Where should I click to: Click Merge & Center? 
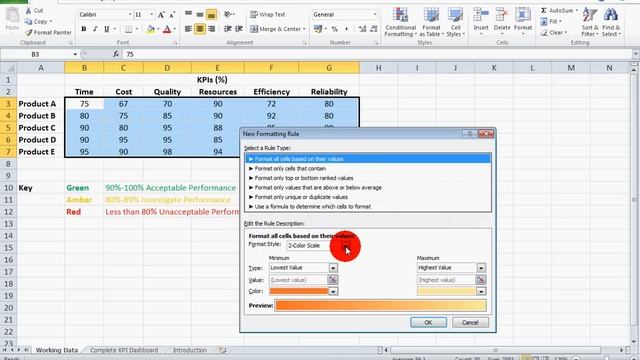pyautogui.click(x=277, y=29)
